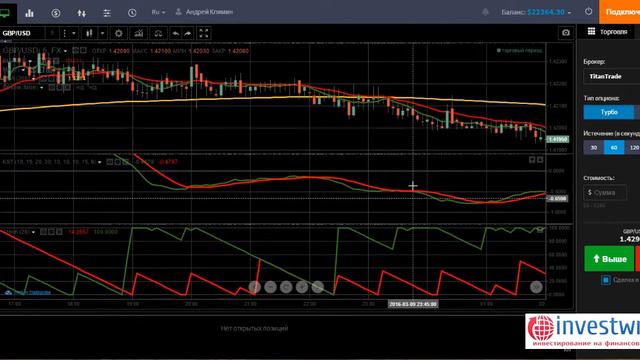Select 60 seconds expiration
The width and height of the screenshot is (640, 360).
[614, 147]
